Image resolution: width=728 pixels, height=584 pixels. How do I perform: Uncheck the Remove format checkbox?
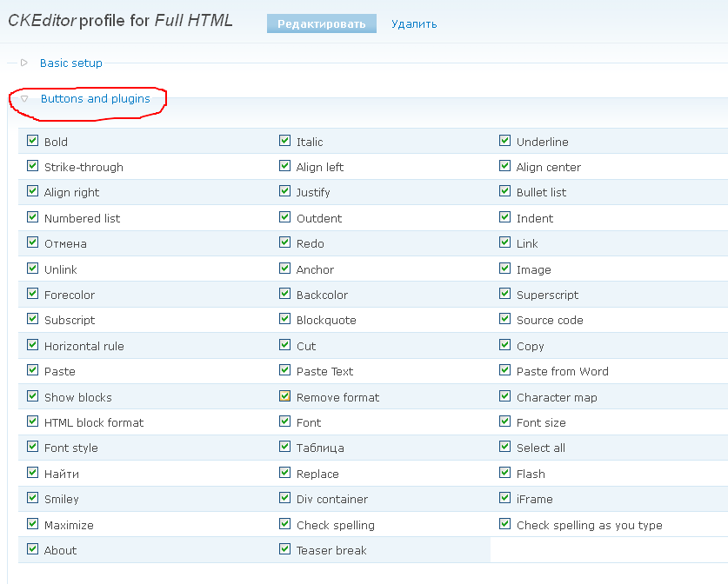coord(284,395)
